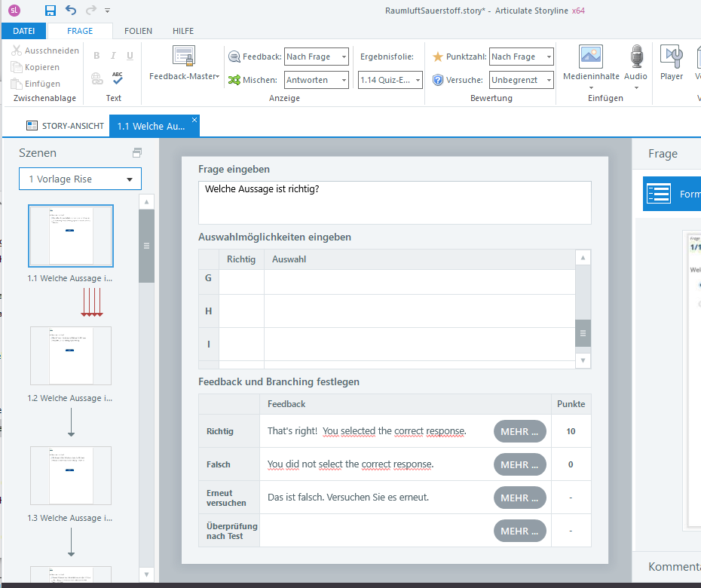Click the undock Szenen panel icon
The width and height of the screenshot is (701, 588).
pos(136,153)
